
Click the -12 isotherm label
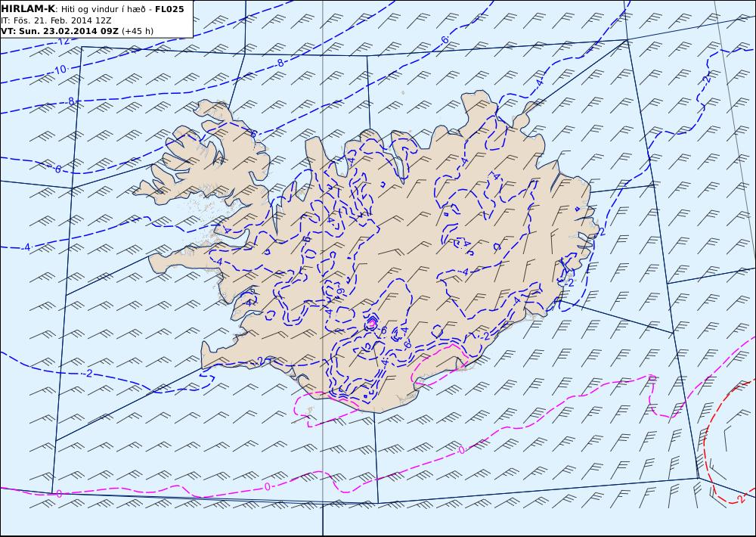point(64,42)
